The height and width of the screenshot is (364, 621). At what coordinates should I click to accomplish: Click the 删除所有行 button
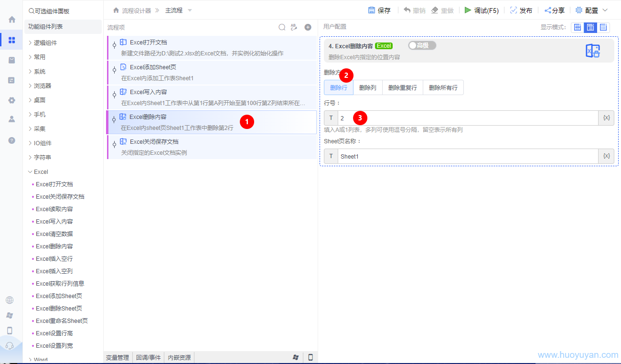pos(443,87)
